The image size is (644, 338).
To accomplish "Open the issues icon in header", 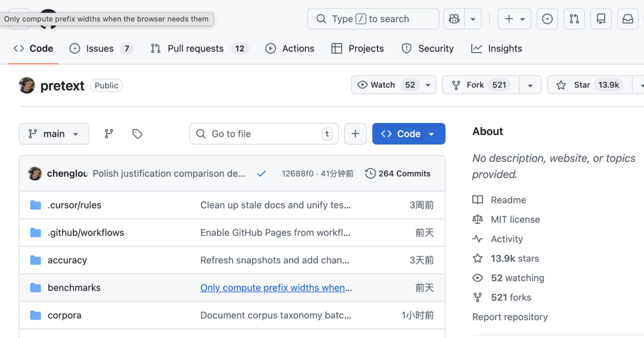I will (547, 19).
